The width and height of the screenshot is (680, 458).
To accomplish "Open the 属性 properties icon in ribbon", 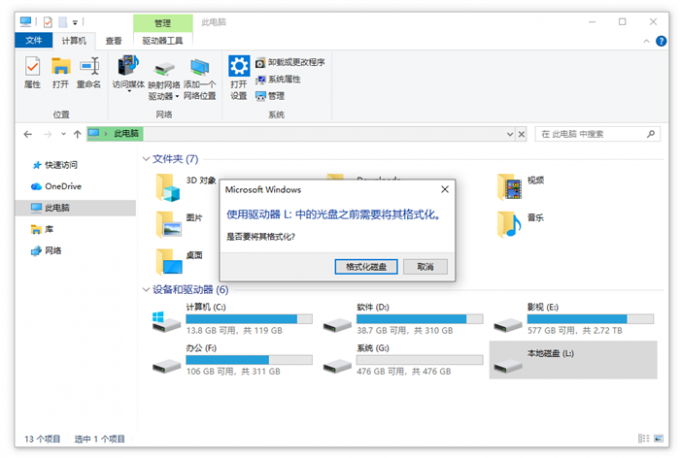I will click(x=32, y=72).
